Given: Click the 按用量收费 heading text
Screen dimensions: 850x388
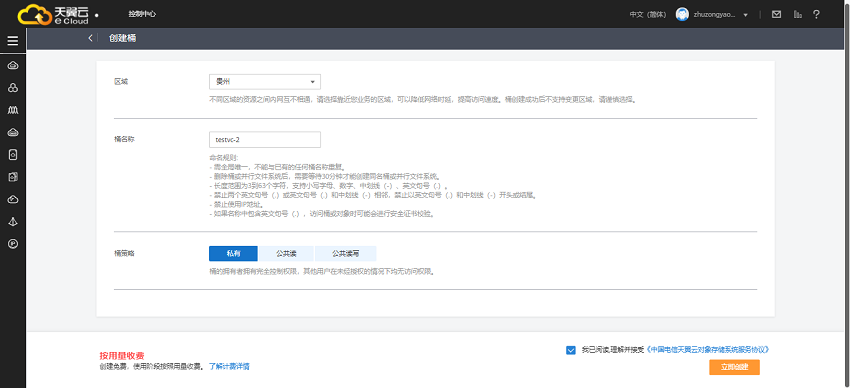Looking at the screenshot, I should [121, 355].
